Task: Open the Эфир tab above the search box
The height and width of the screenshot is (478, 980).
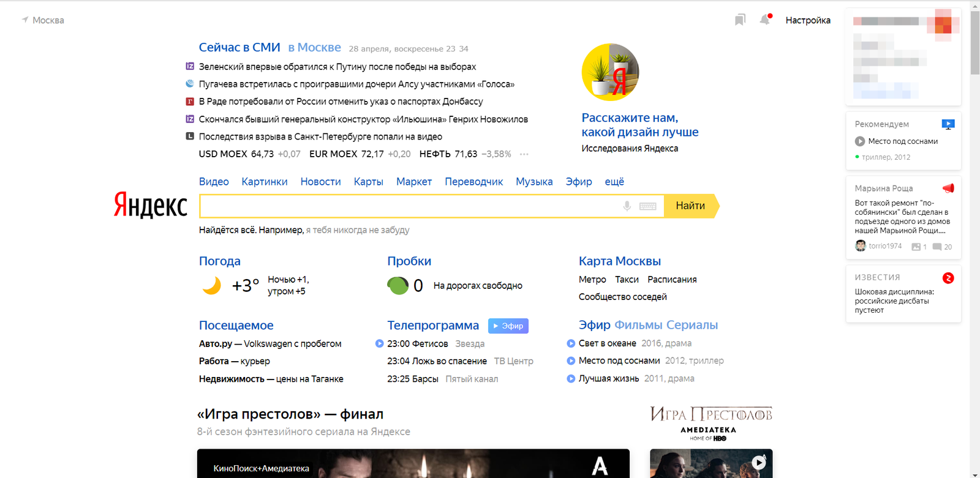Action: (x=579, y=182)
